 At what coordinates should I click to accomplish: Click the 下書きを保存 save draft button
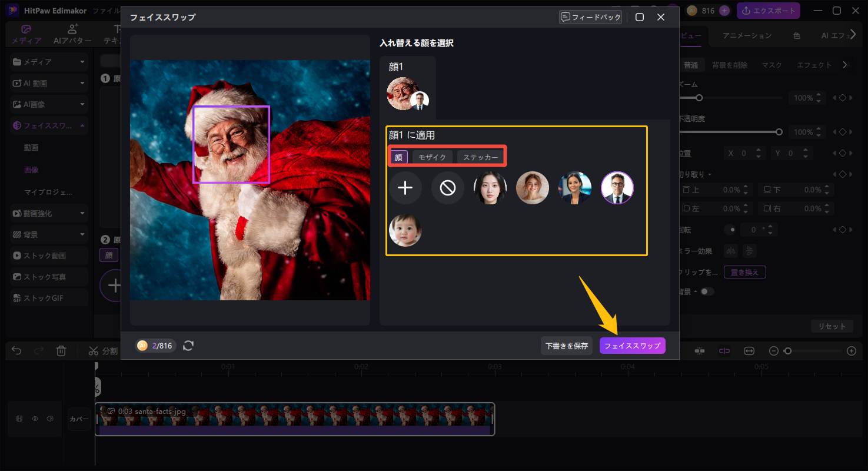[x=566, y=346]
